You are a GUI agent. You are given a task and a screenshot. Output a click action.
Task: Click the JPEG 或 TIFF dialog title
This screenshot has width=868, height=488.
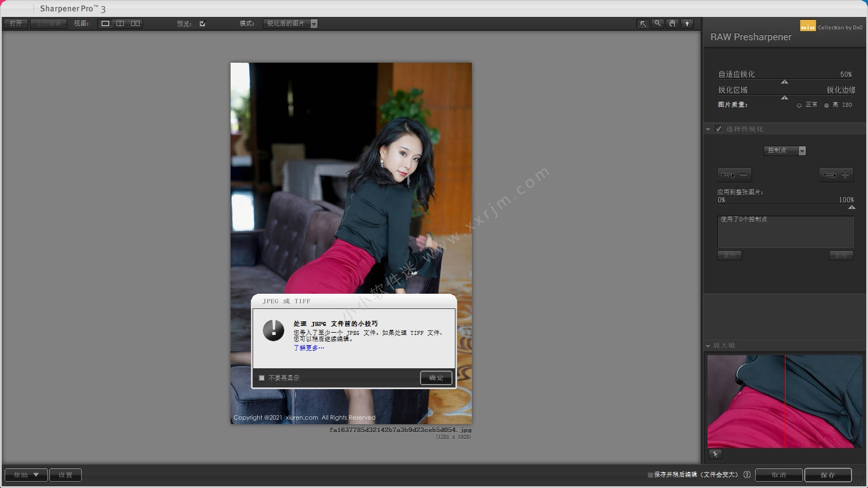click(287, 301)
